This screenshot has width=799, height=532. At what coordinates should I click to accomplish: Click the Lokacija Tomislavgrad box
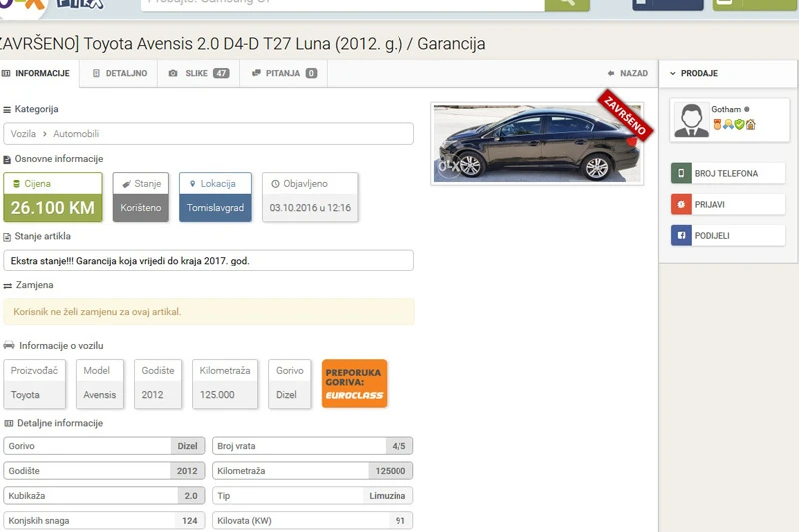coord(215,197)
